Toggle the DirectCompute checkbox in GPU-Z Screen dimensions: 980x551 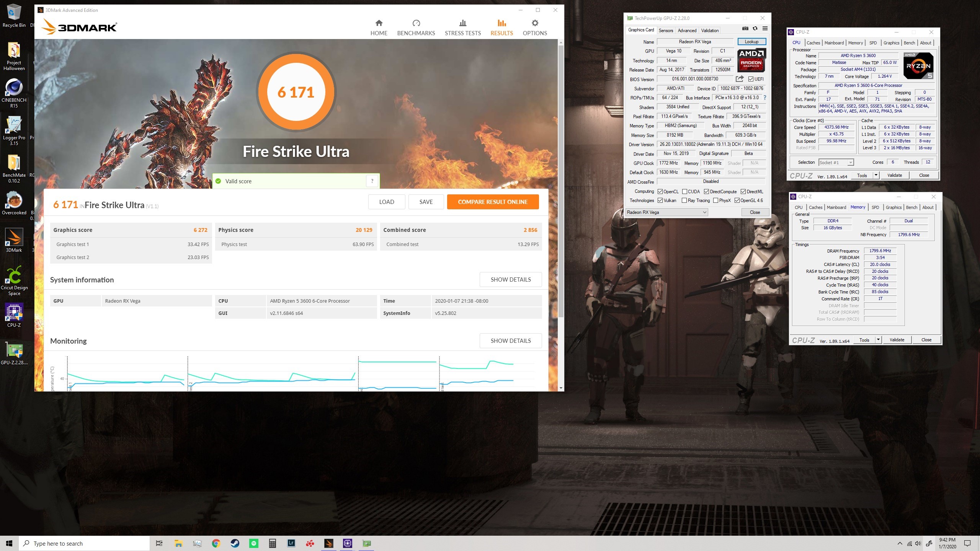click(706, 192)
